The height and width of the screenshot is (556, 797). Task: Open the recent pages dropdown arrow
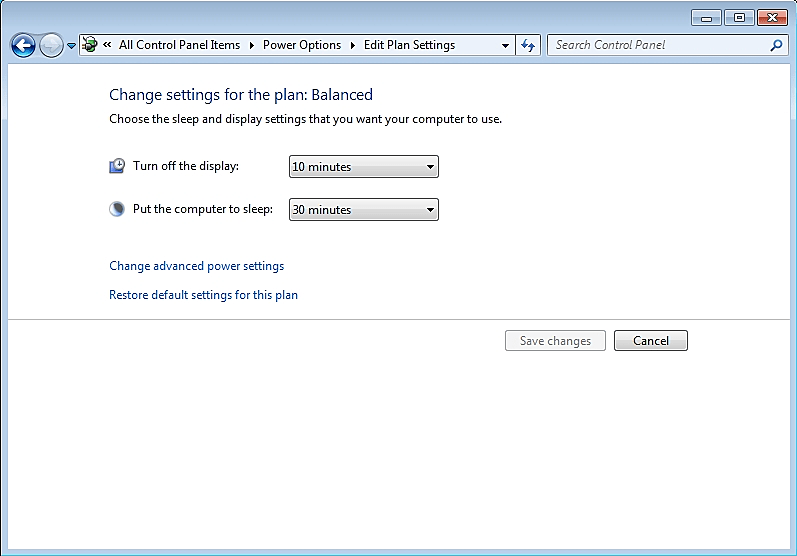pos(71,46)
